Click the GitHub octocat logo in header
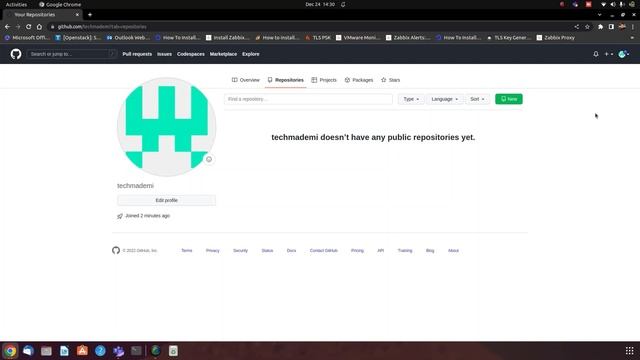 click(x=16, y=54)
